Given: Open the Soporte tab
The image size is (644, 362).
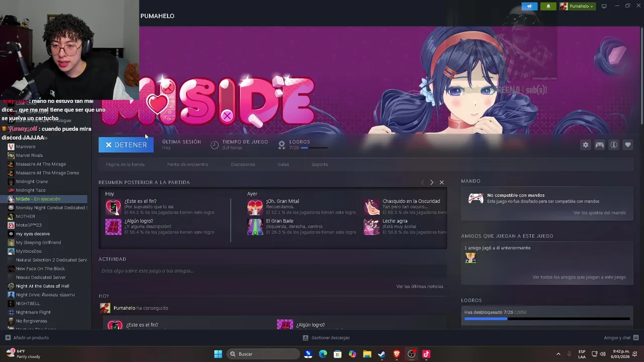Looking at the screenshot, I should click(x=319, y=164).
